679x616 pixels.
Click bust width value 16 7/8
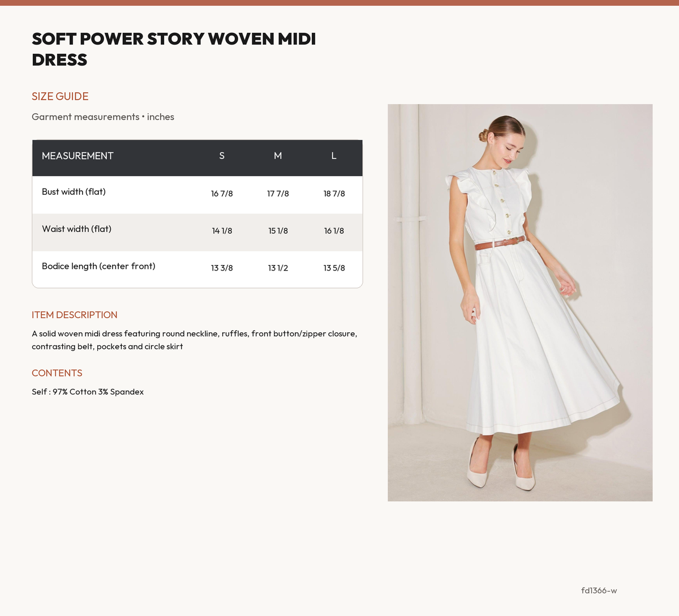[x=222, y=194]
